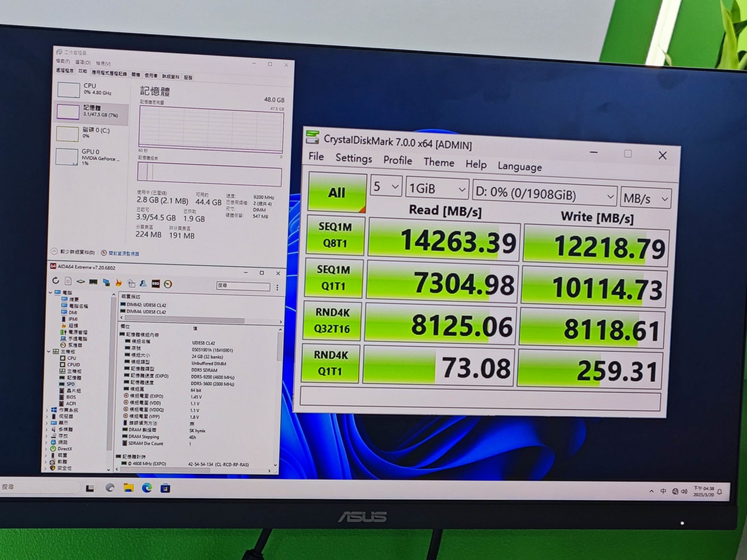
Task: Open File Explorer from the taskbar
Action: (x=128, y=488)
